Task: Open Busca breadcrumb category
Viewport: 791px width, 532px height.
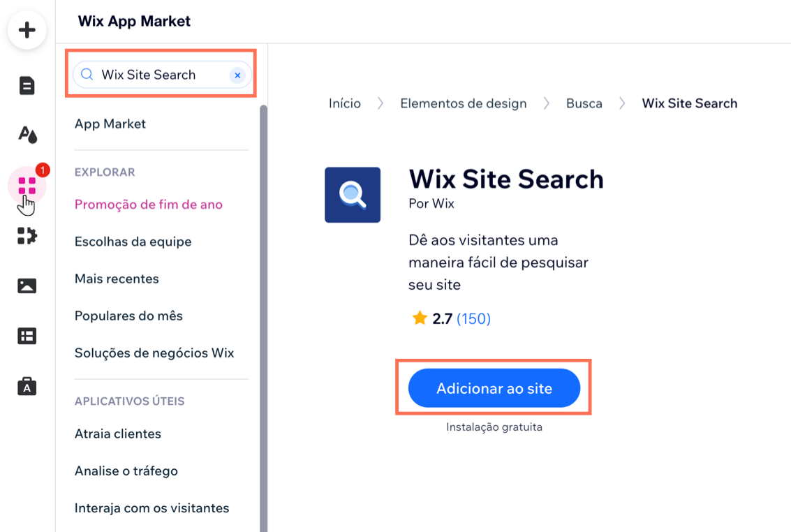Action: [584, 103]
